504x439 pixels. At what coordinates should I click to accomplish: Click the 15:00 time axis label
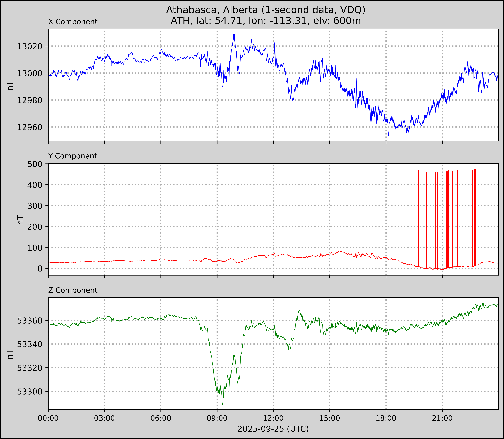click(330, 418)
